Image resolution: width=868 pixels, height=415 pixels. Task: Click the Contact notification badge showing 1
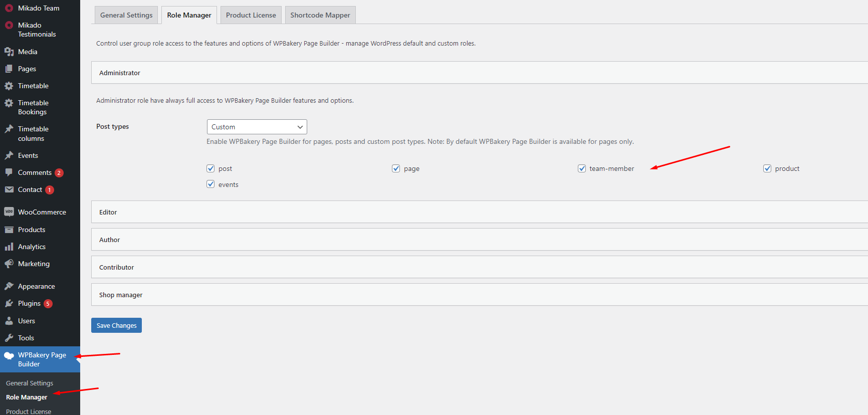50,190
